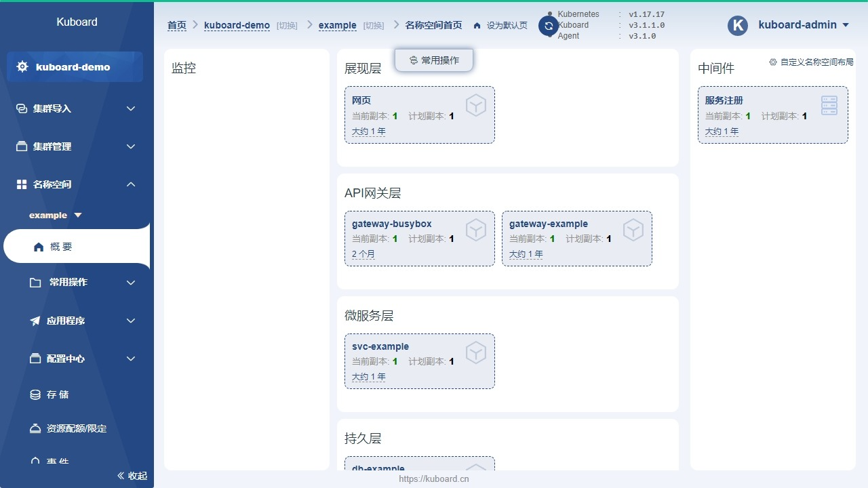Click the kuboard-demo gear icon
Screen dimensions: 868x488
(x=22, y=67)
